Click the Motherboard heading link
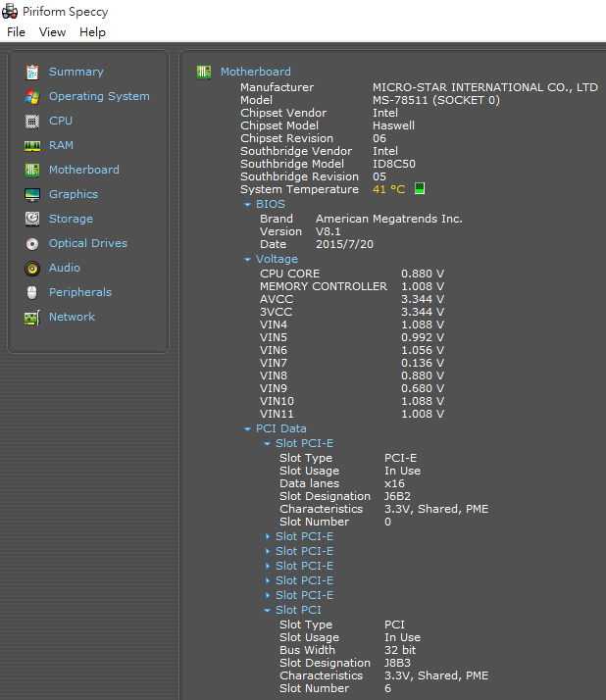This screenshot has height=700, width=606. (x=255, y=72)
